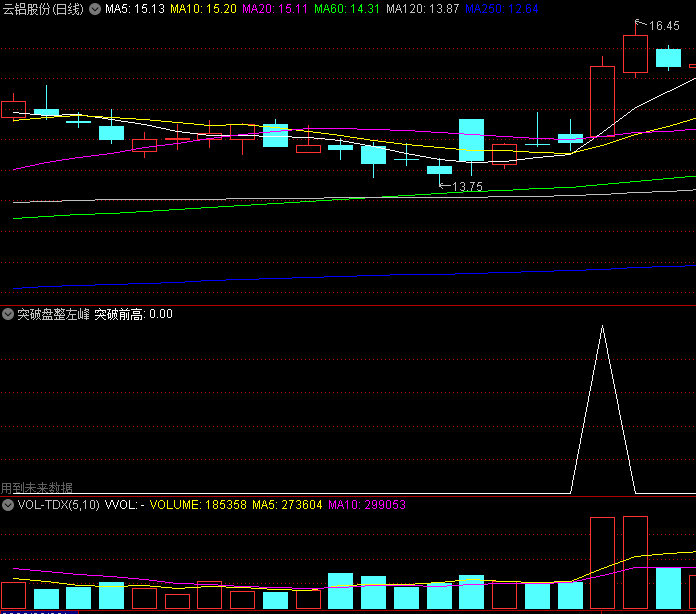Select the MA250: 12.64 label
This screenshot has height=614, width=696.
[x=502, y=9]
